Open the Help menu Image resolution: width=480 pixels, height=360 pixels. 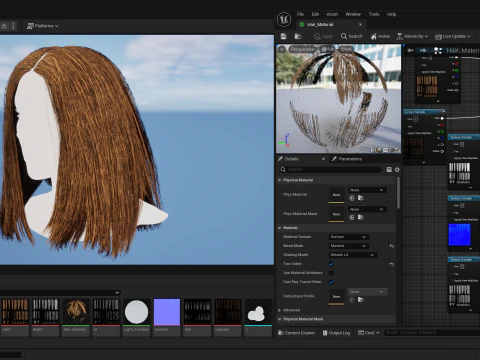click(391, 14)
